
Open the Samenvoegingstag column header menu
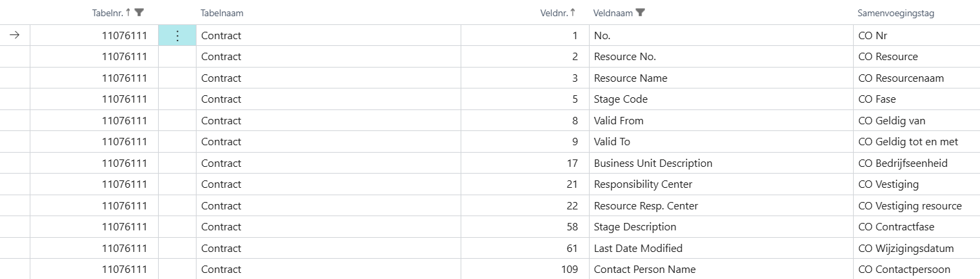click(896, 13)
